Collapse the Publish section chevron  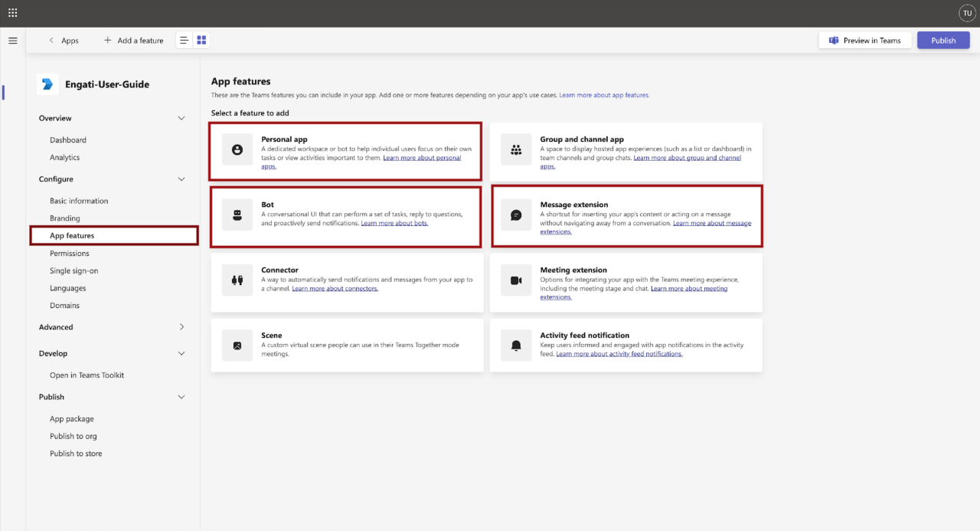click(x=181, y=397)
